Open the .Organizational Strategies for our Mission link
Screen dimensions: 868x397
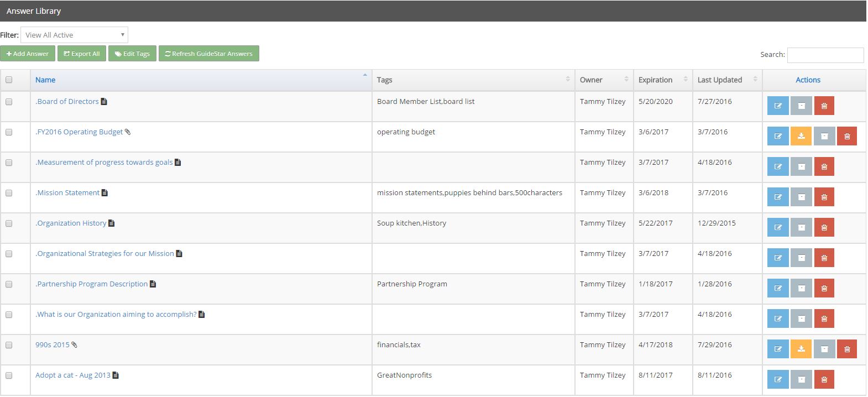104,253
